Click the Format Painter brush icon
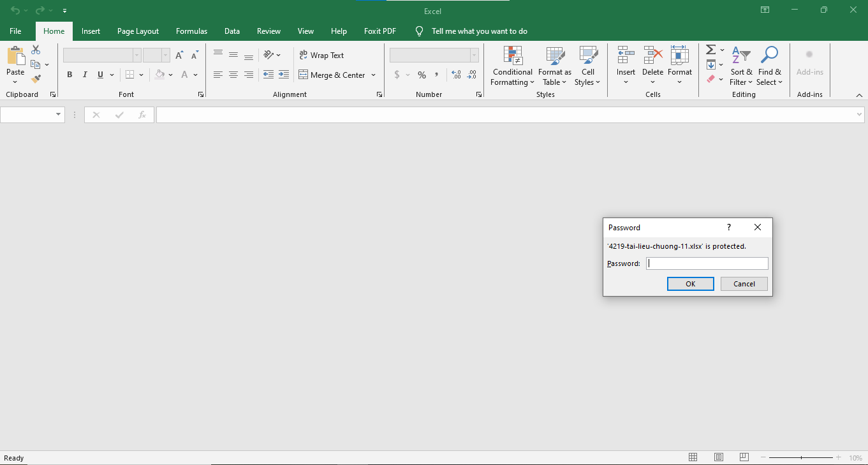The width and height of the screenshot is (868, 465). pyautogui.click(x=36, y=79)
